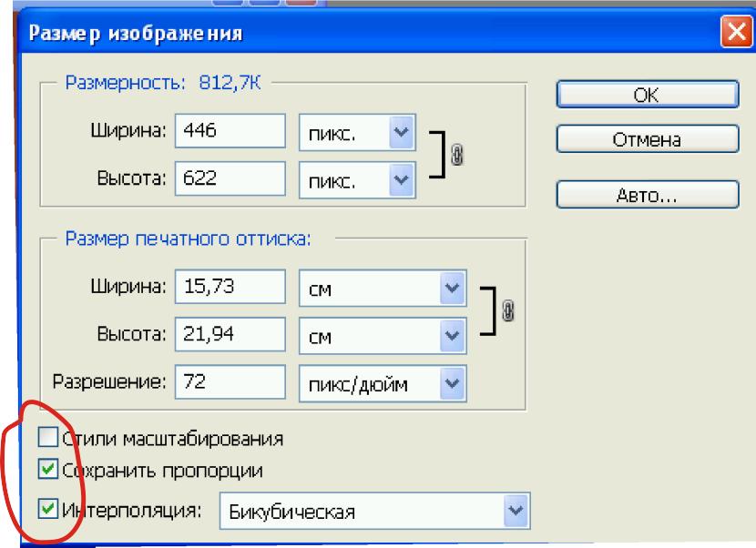Viewport: 756px width, 548px height.
Task: Click the Разрешение: label
Action: pos(109,381)
